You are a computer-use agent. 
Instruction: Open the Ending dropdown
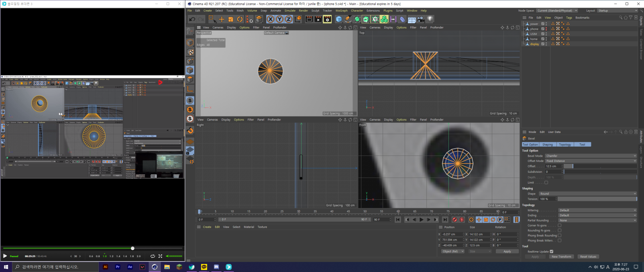click(598, 215)
